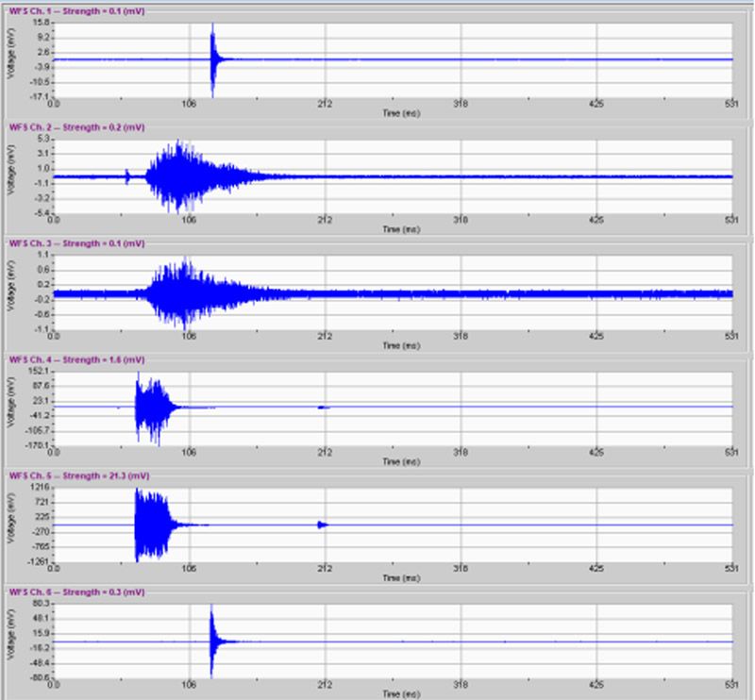Select the small precursor blip in Channel 2

pos(127,175)
